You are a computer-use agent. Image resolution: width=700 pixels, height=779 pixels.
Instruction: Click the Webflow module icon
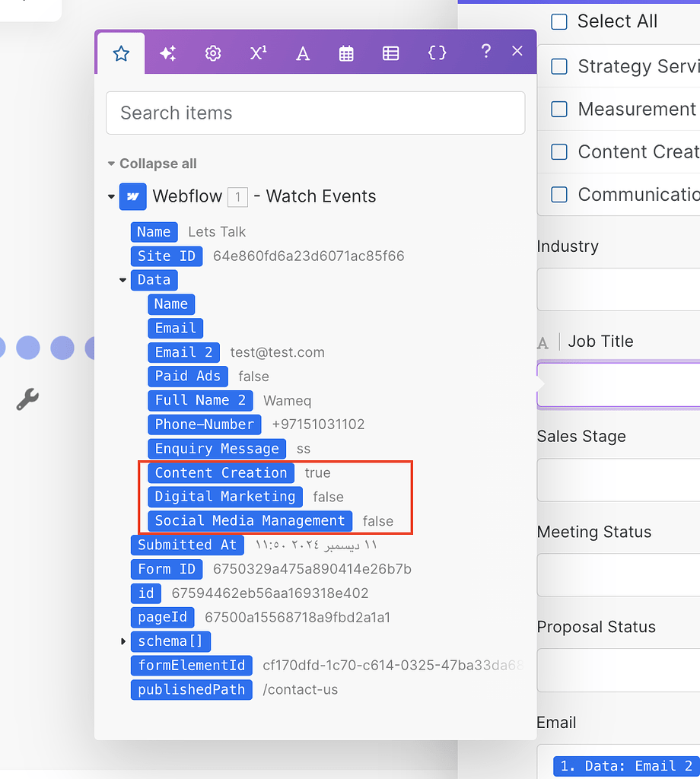coord(132,196)
